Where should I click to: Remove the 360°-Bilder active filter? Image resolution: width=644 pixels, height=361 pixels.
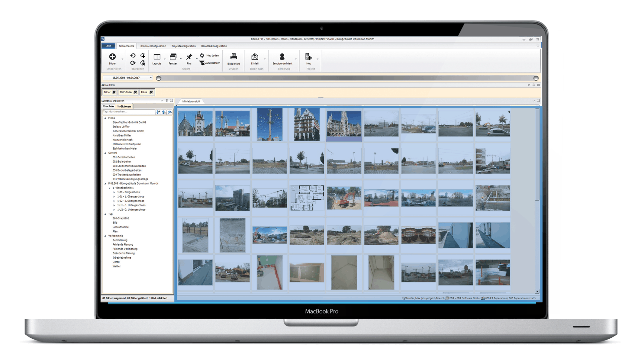tap(136, 92)
